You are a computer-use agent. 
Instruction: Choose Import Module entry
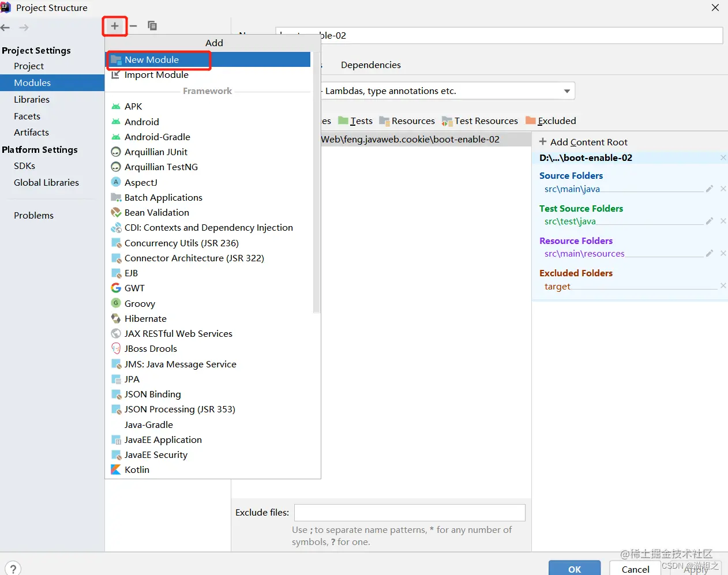[208, 75]
